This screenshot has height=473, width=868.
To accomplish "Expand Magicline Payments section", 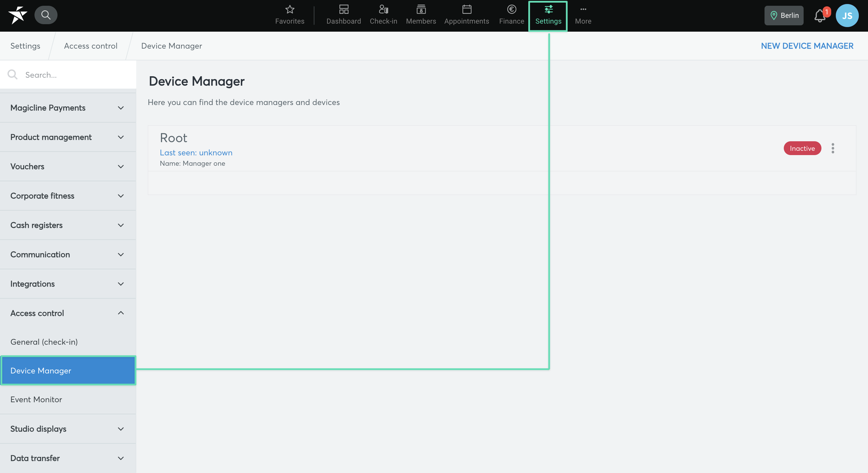I will coord(68,108).
